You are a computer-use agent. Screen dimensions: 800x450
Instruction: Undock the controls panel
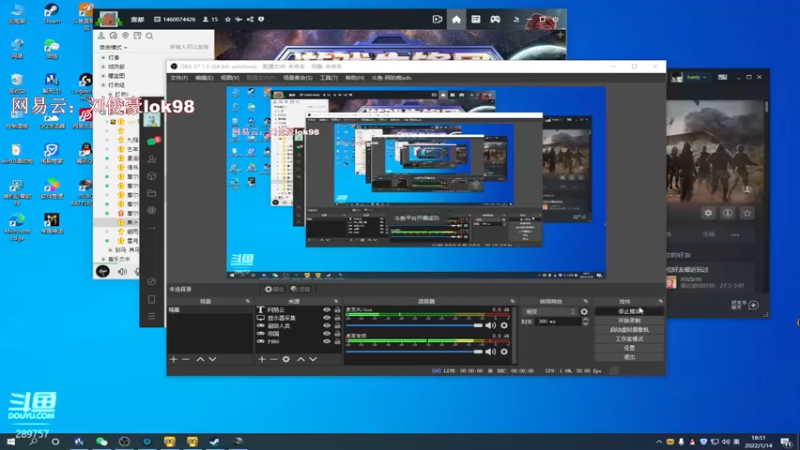tap(660, 301)
